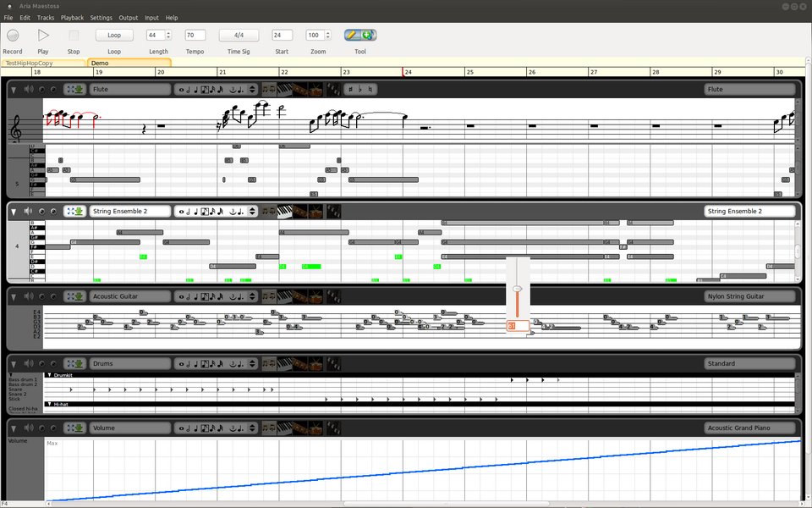Viewport: 812px width, 508px height.
Task: Open the 4/4 time signature button
Action: pos(239,36)
